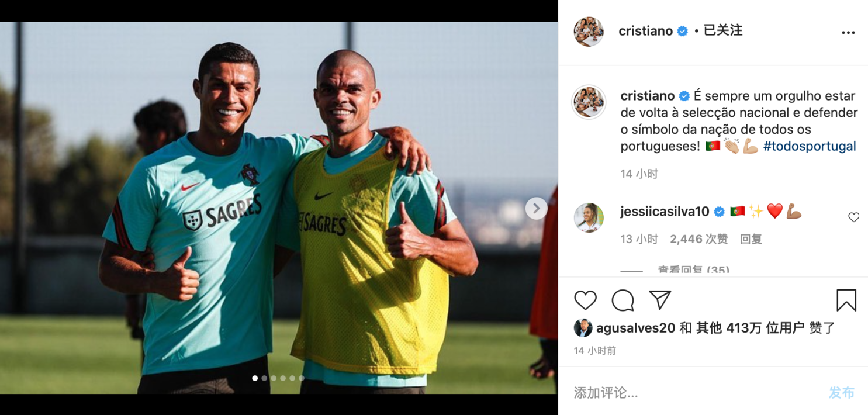Like the post with the heart icon
The width and height of the screenshot is (868, 415).
tap(585, 300)
